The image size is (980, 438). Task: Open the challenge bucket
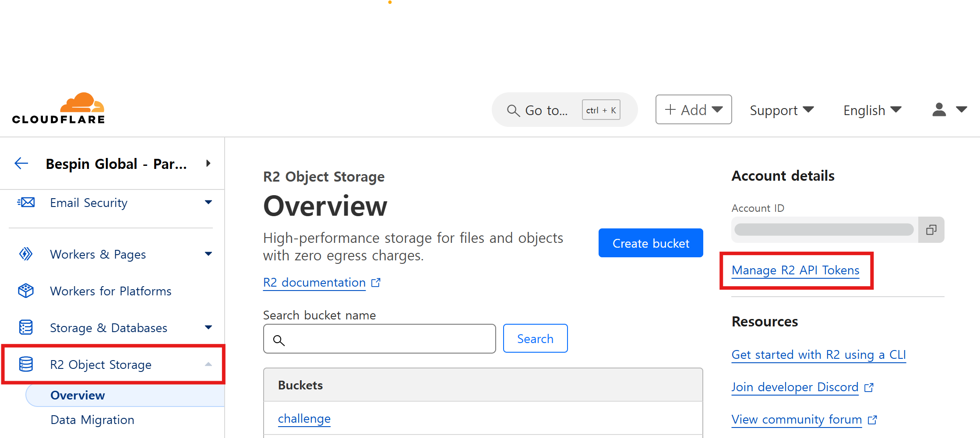point(304,419)
